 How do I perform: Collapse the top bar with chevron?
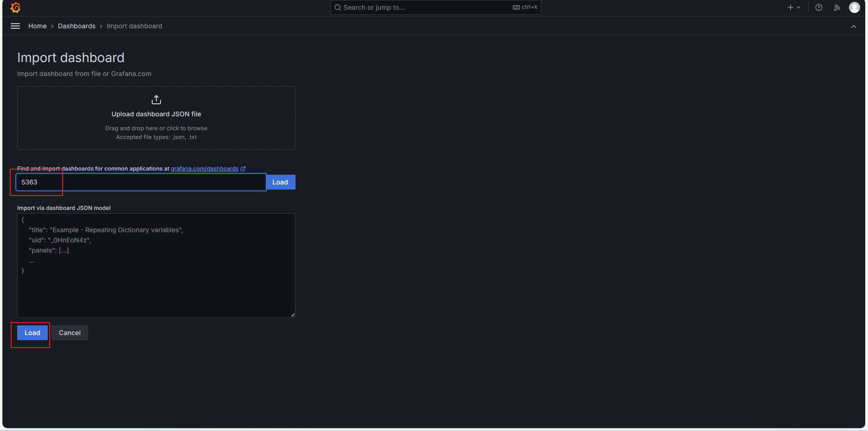[x=854, y=26]
